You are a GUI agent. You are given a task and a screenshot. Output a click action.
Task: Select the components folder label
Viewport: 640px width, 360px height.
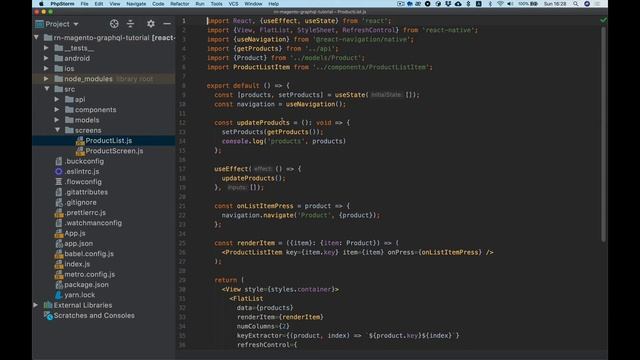[x=96, y=110]
